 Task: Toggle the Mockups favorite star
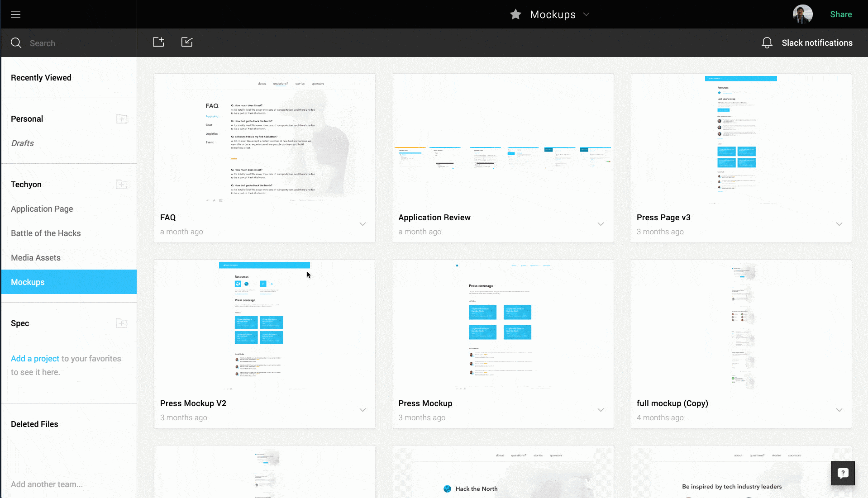point(515,14)
